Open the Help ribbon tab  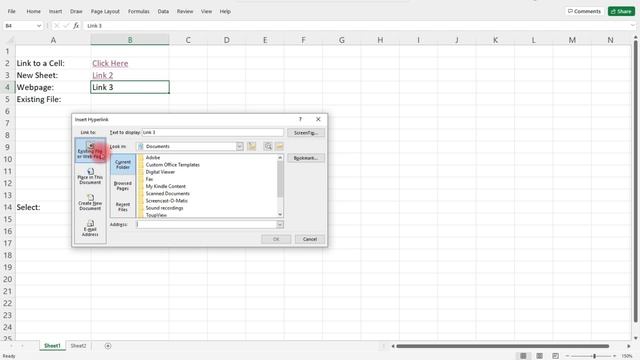[225, 11]
